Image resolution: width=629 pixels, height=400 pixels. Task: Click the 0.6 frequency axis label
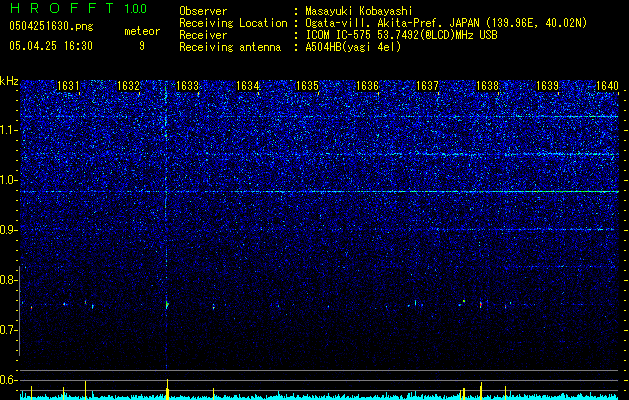click(x=8, y=380)
